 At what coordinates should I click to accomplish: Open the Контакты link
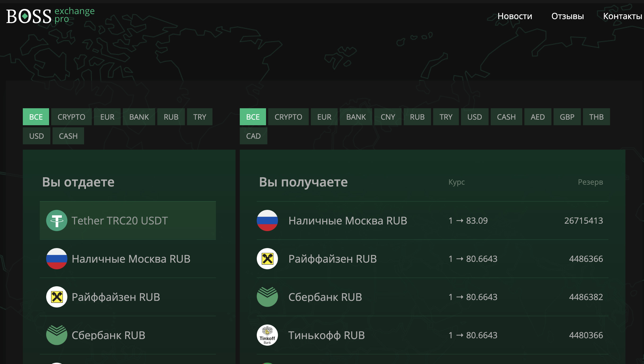pyautogui.click(x=622, y=16)
